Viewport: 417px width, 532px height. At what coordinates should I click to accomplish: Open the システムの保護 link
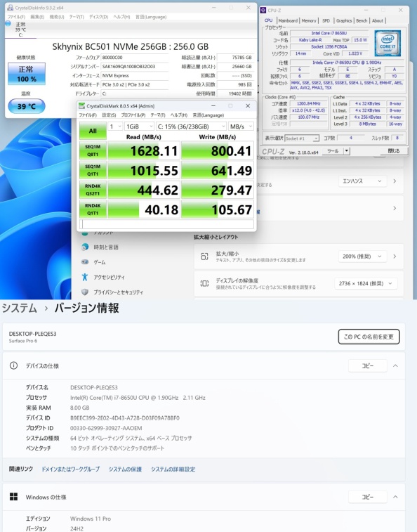click(x=125, y=469)
